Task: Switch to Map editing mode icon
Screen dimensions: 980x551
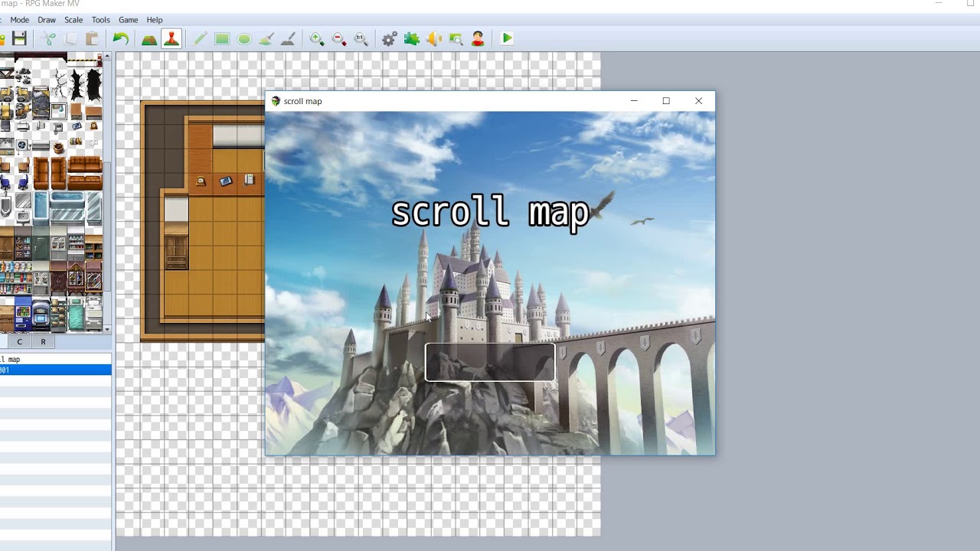Action: click(x=149, y=38)
